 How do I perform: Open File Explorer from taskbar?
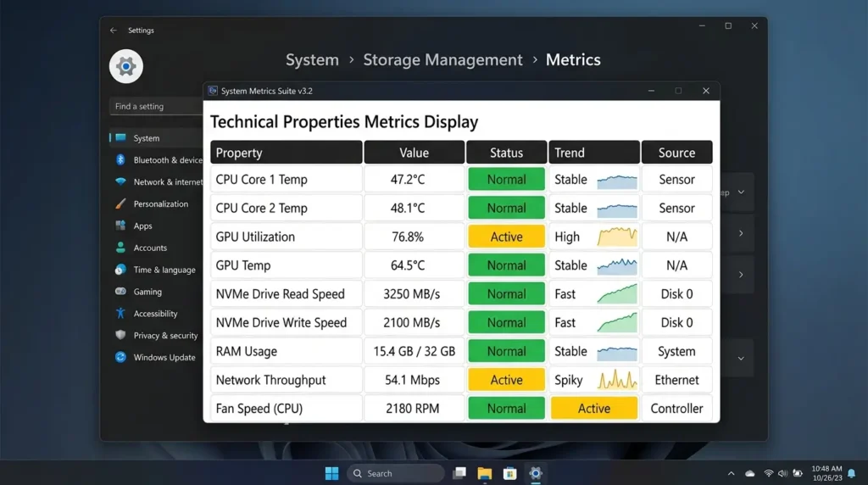[x=484, y=473]
